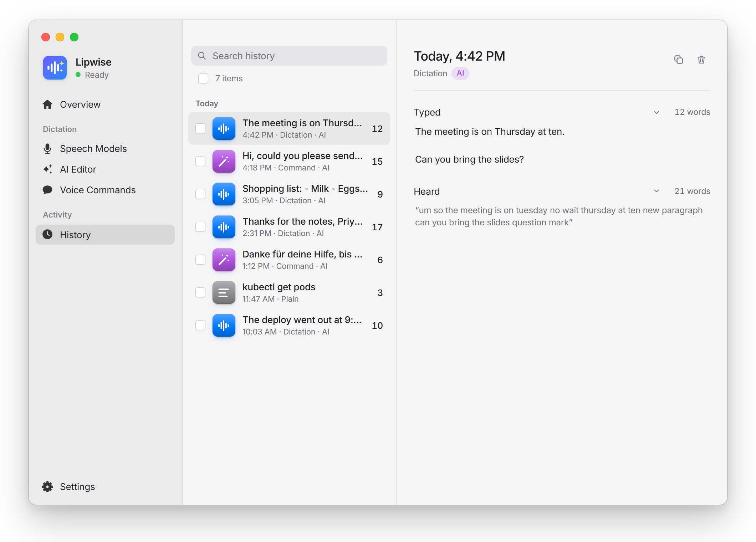Open Settings at the sidebar bottom
This screenshot has width=756, height=542.
click(105, 487)
